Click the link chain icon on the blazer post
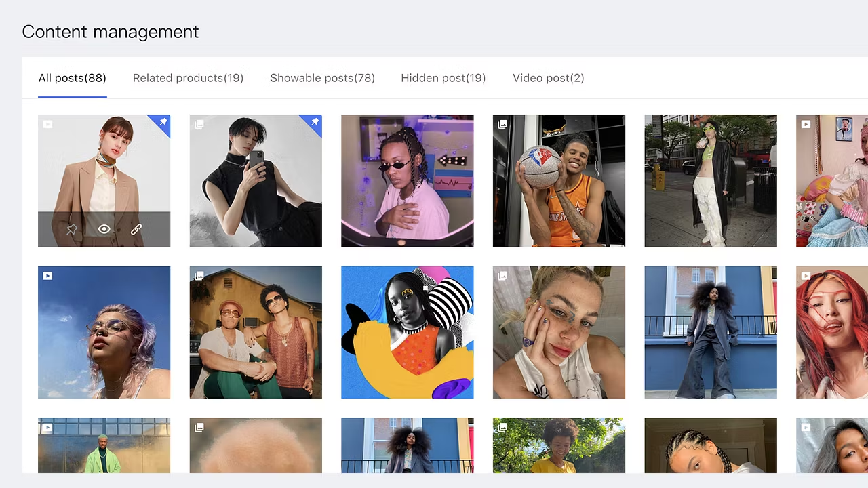 [136, 230]
